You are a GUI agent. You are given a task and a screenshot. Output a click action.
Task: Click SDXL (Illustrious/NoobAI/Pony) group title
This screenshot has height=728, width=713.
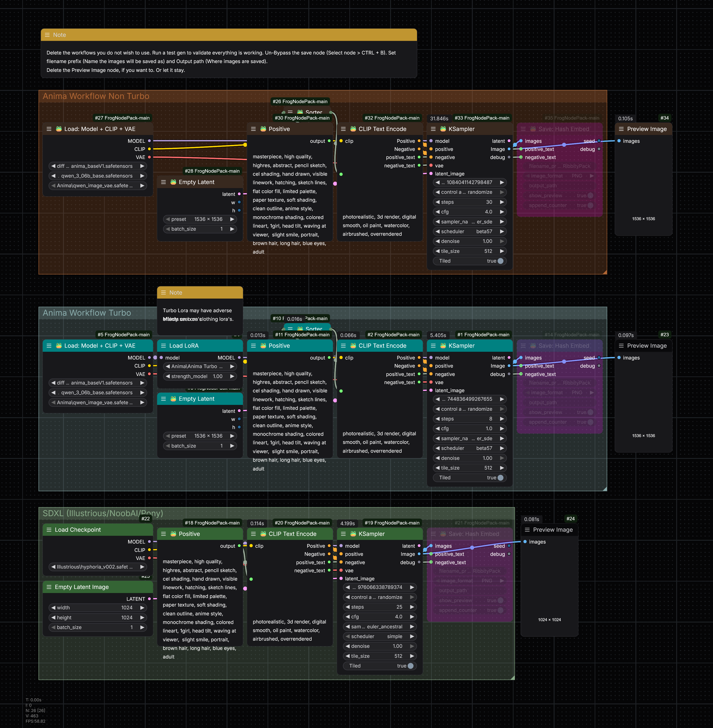click(103, 514)
